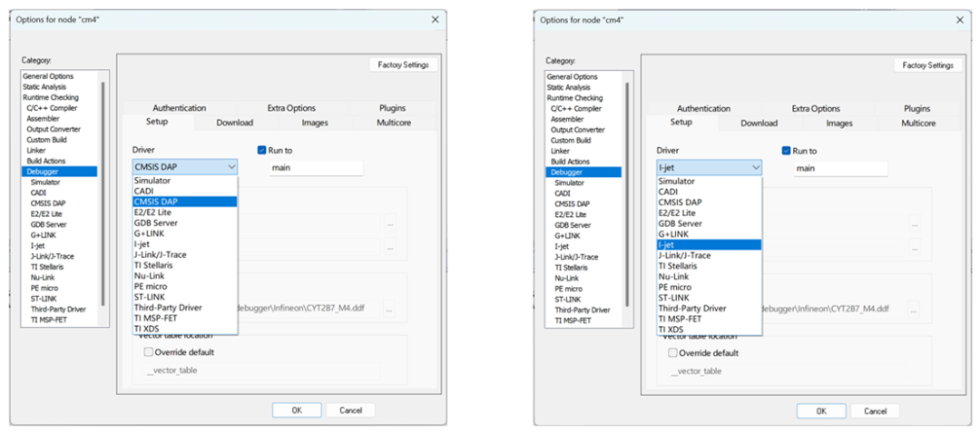Click Cancel in the left dialog

point(350,410)
